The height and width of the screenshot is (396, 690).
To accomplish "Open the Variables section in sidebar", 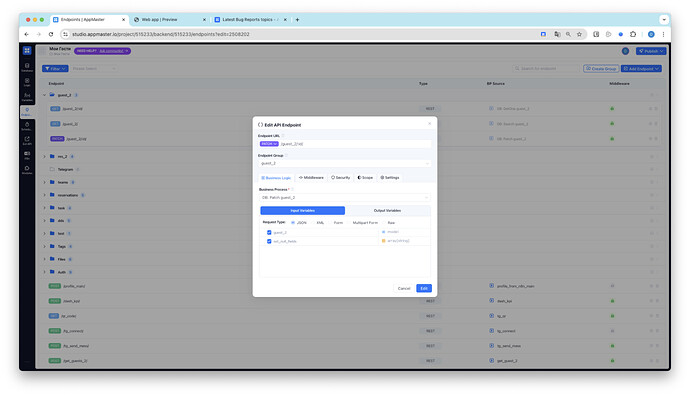I will click(27, 97).
